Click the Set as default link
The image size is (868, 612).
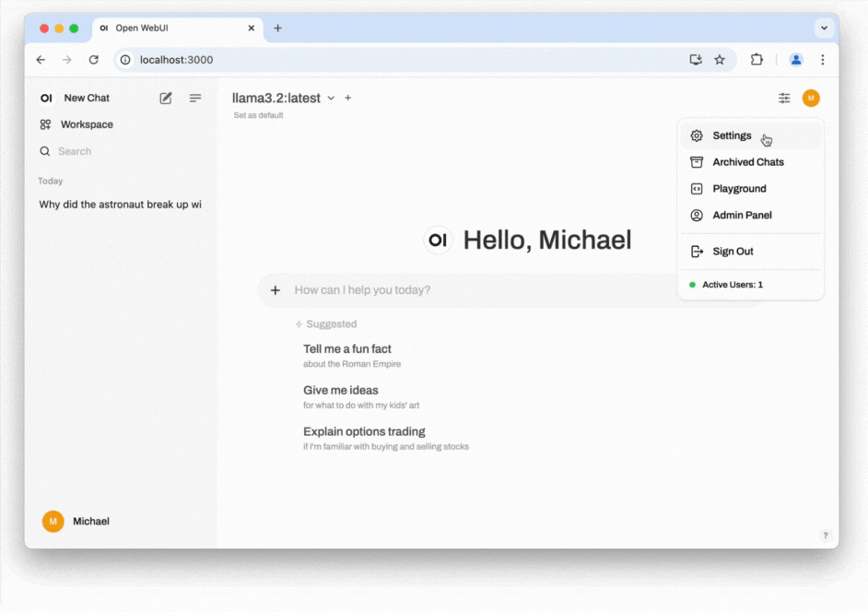(x=257, y=114)
